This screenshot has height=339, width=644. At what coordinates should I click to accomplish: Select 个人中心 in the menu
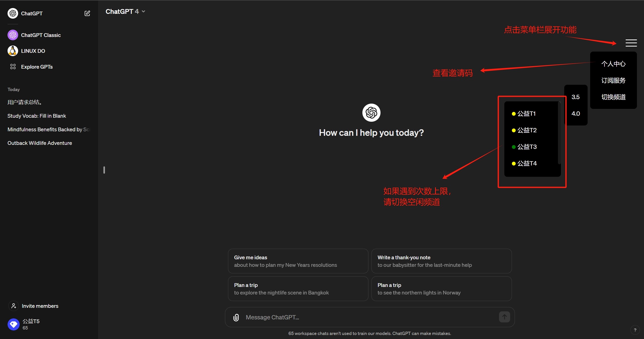[x=613, y=64]
